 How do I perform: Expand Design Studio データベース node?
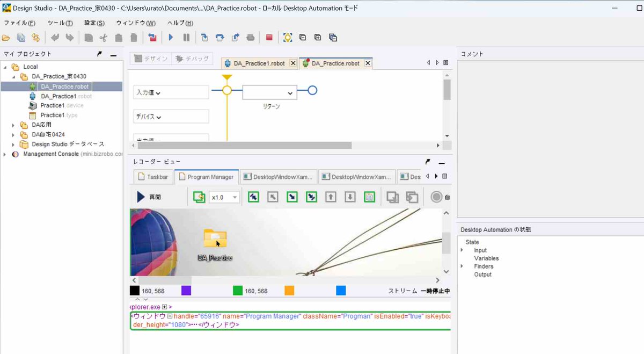13,144
